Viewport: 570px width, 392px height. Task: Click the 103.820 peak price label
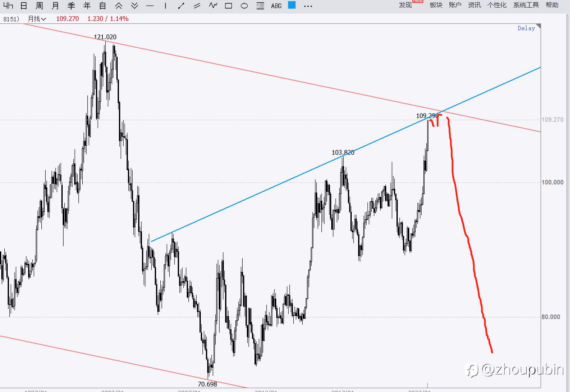(343, 153)
